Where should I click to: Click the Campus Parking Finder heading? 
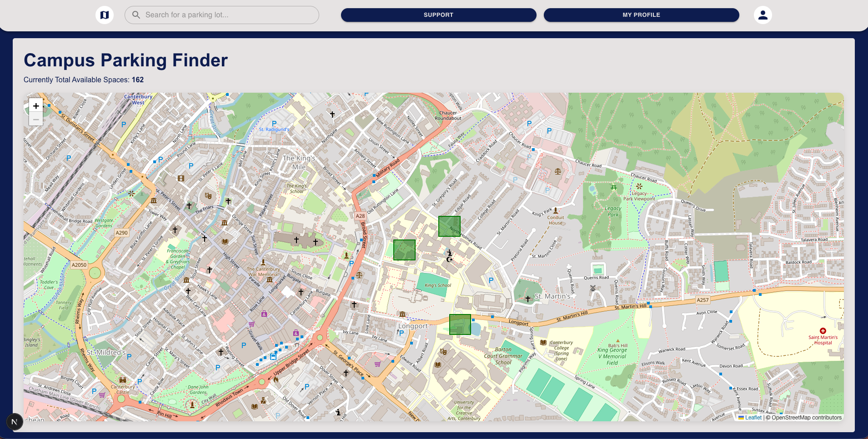pyautogui.click(x=125, y=60)
